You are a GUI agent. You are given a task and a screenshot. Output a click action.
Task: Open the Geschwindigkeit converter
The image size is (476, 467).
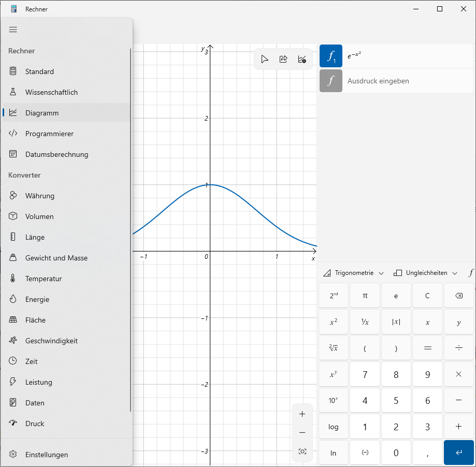tap(66, 341)
